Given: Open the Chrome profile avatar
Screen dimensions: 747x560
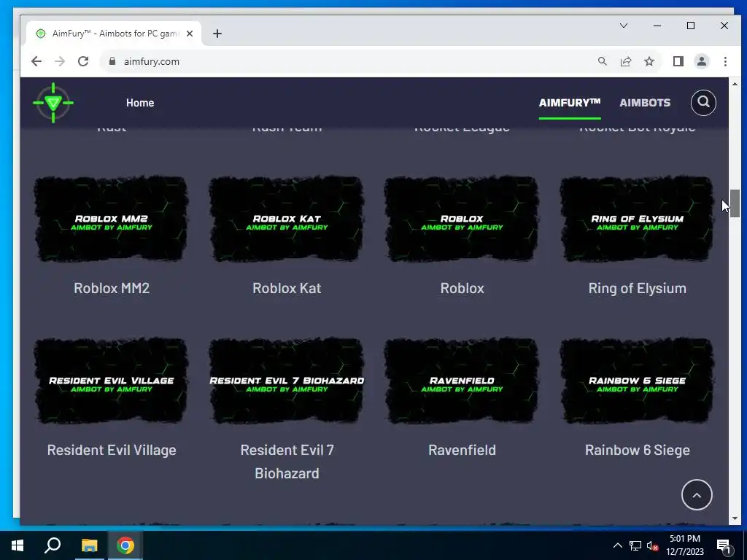Looking at the screenshot, I should coord(702,61).
